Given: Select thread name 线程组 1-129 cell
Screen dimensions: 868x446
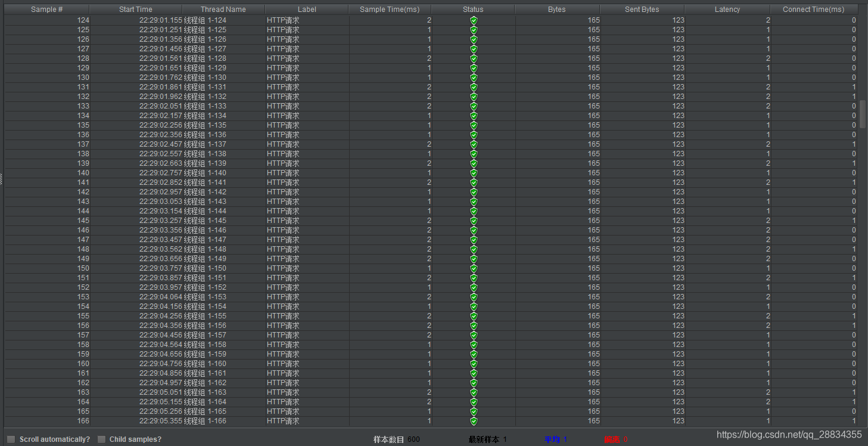Looking at the screenshot, I should 206,68.
